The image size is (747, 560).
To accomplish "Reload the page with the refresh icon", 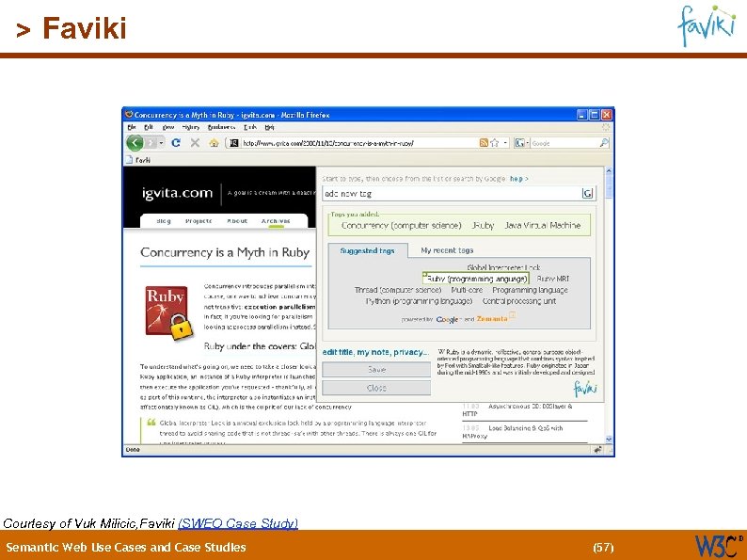I will pyautogui.click(x=176, y=142).
